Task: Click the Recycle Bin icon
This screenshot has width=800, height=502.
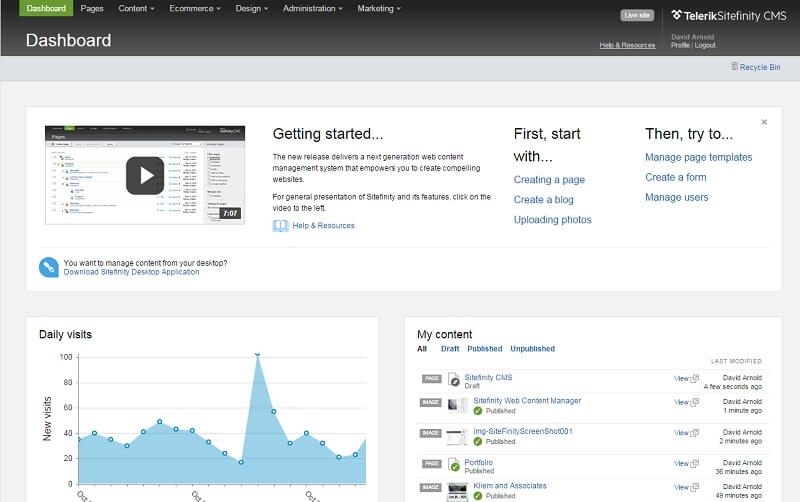Action: [734, 66]
